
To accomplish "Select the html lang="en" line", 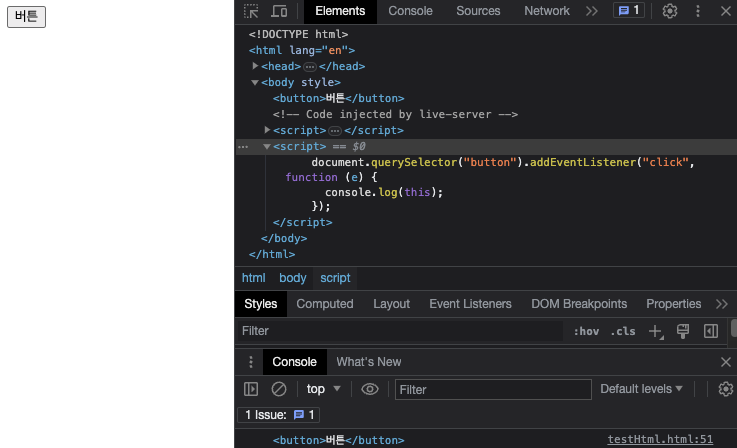I will [x=302, y=50].
